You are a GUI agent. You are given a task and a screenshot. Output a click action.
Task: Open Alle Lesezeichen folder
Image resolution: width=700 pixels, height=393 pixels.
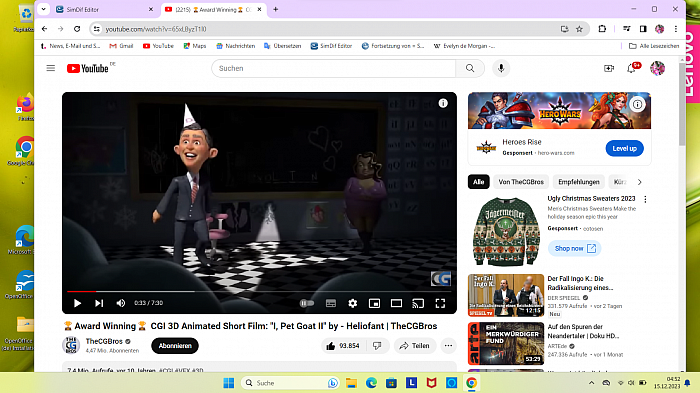(654, 46)
